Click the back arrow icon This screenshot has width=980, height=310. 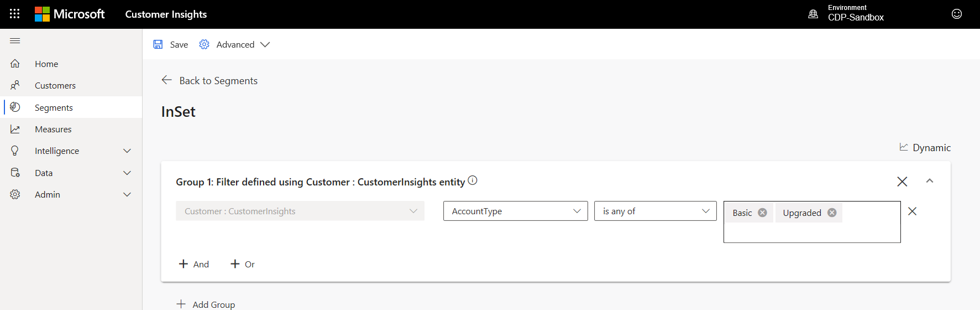(166, 80)
